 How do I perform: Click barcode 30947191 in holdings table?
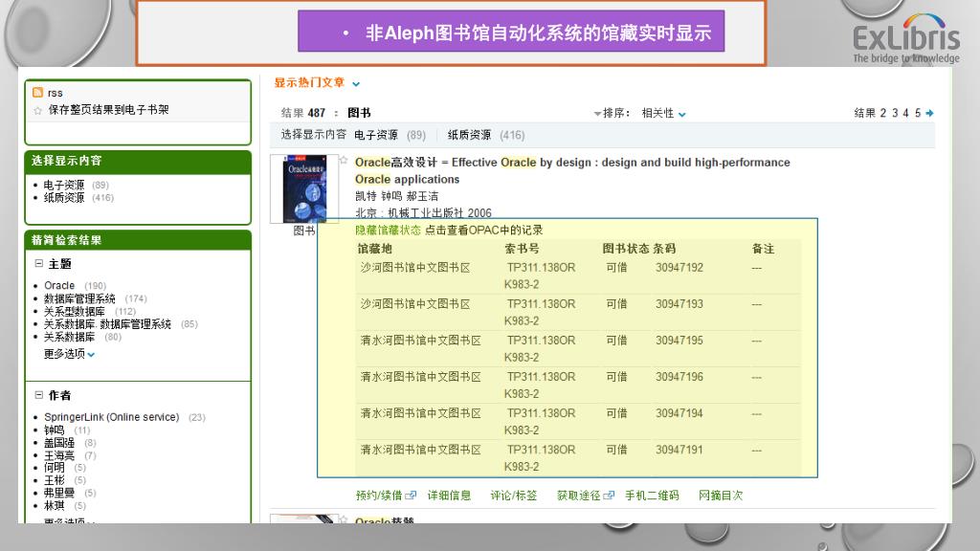click(679, 450)
